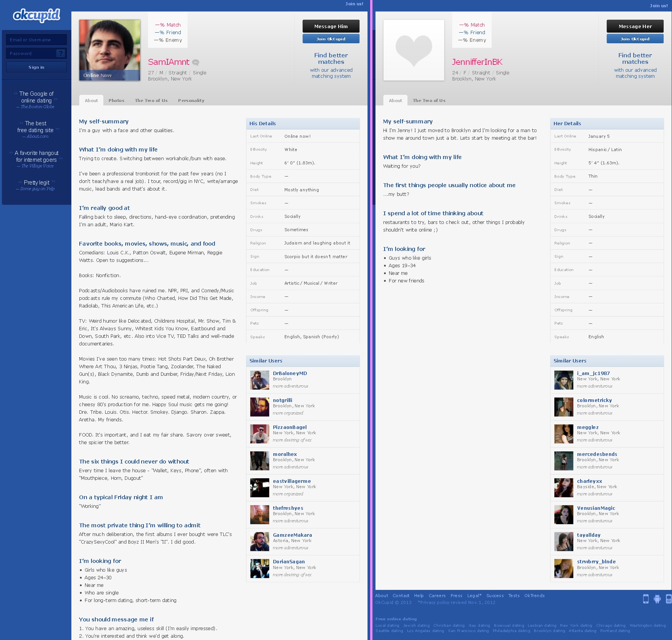Click the Android app icon in footer
The width and height of the screenshot is (672, 640).
point(657,599)
